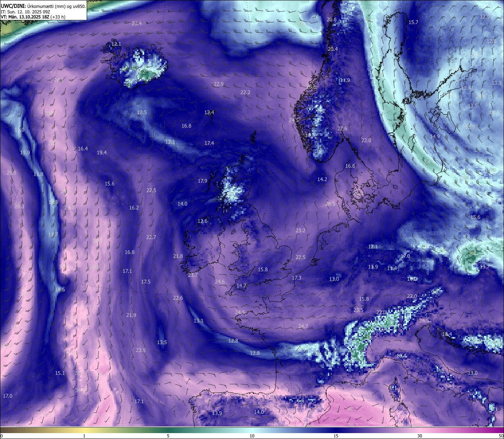Viewport: 504px width, 439px height.
Task: Click the 14.2 value in the North Sea
Action: click(x=322, y=180)
